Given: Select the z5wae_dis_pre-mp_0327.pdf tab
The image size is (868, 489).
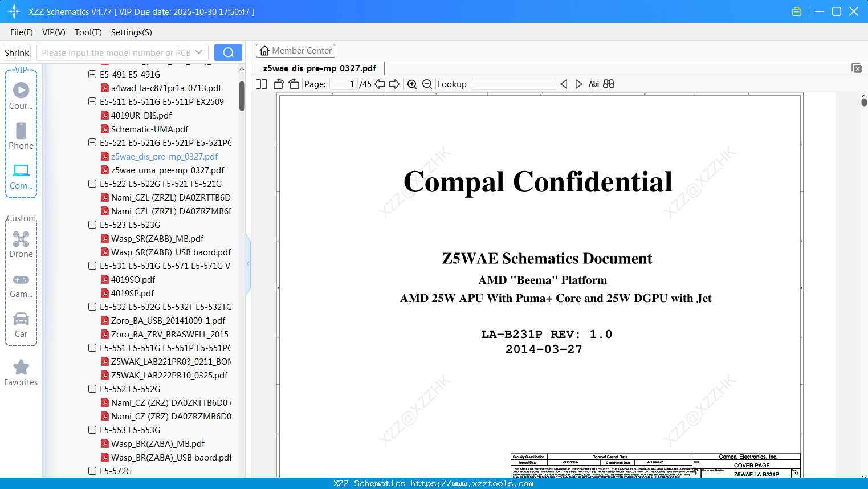Looking at the screenshot, I should tap(320, 68).
